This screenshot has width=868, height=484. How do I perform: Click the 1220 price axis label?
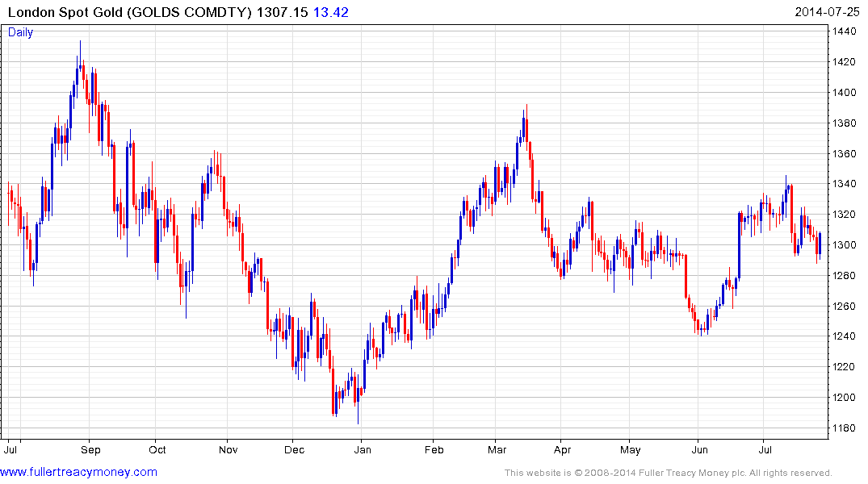tap(845, 367)
